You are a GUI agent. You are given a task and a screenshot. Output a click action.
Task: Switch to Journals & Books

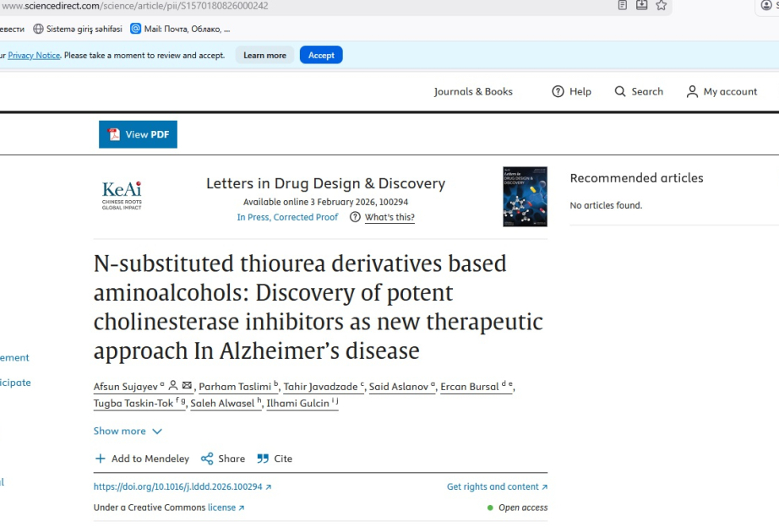coord(473,91)
